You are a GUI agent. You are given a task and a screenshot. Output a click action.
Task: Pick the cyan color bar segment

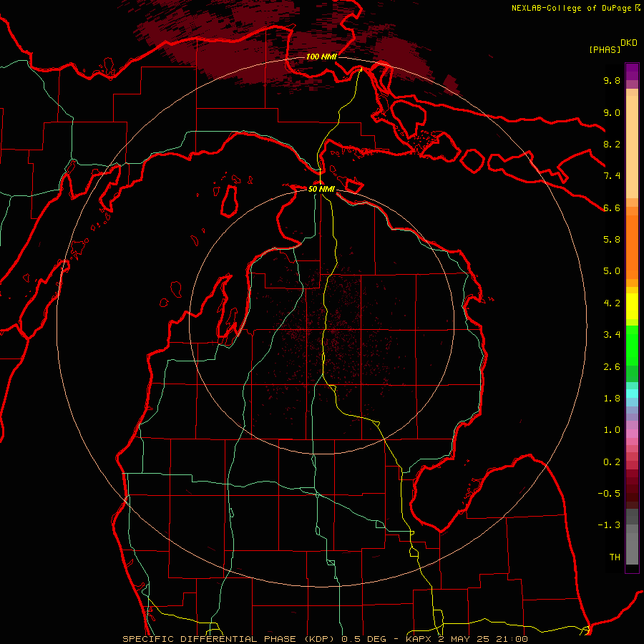point(632,394)
